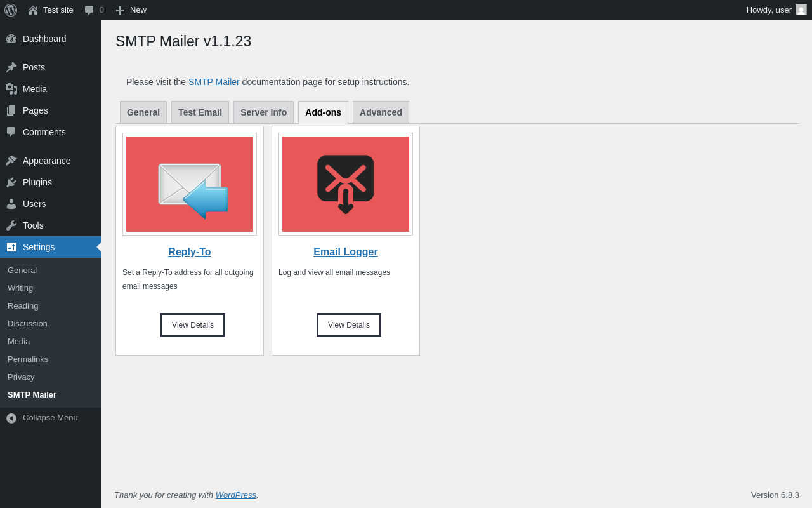This screenshot has height=508, width=812.
Task: Open the Users menu item
Action: coord(51,204)
